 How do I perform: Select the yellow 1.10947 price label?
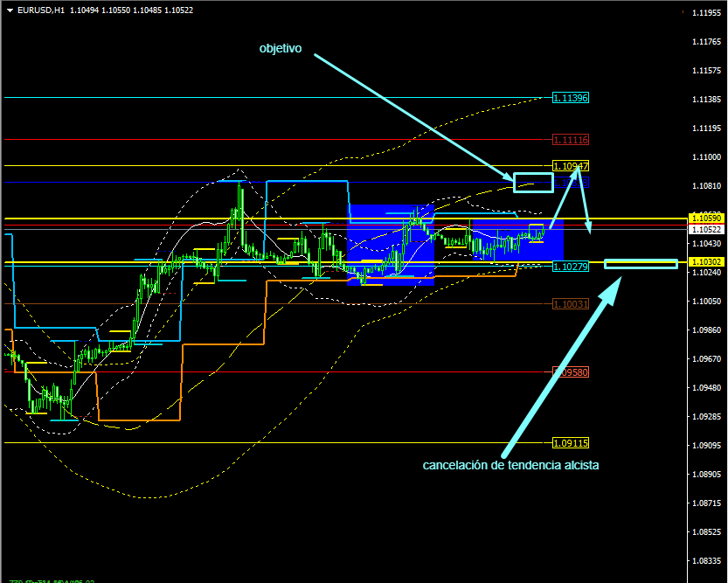[570, 166]
